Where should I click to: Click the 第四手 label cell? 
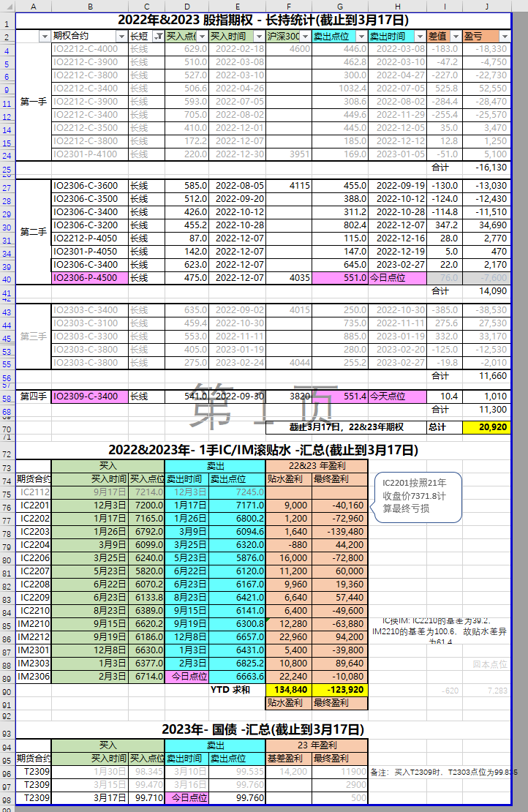(34, 396)
